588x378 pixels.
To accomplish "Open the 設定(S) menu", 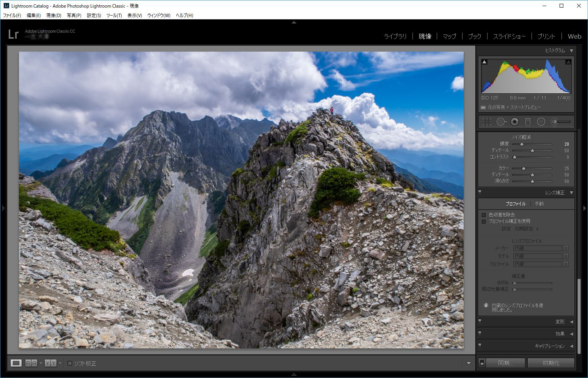I will click(94, 16).
